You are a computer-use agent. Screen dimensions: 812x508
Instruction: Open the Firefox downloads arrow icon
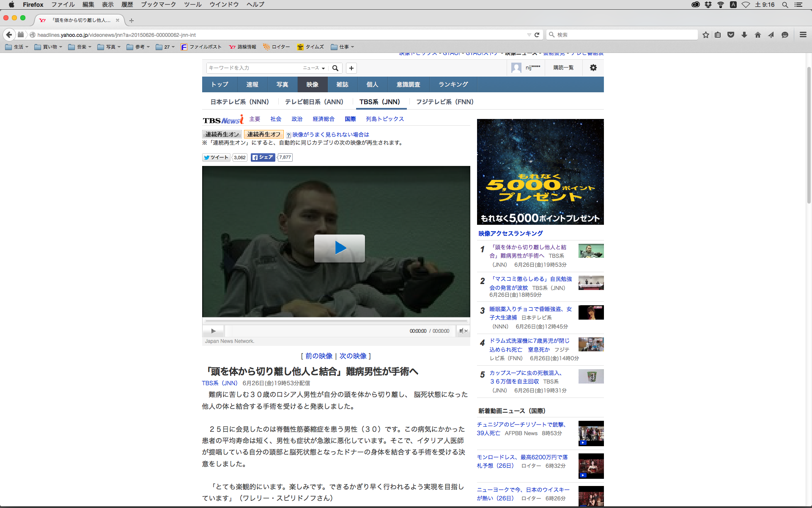tap(744, 35)
